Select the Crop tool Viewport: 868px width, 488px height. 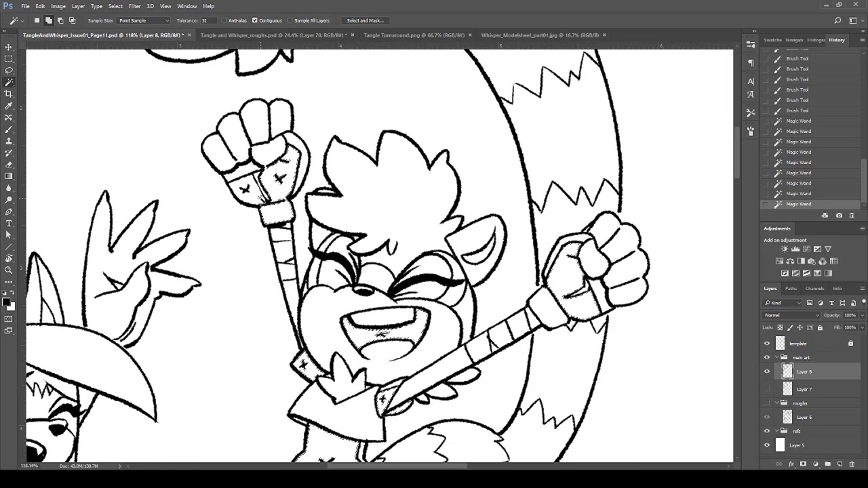coord(9,94)
